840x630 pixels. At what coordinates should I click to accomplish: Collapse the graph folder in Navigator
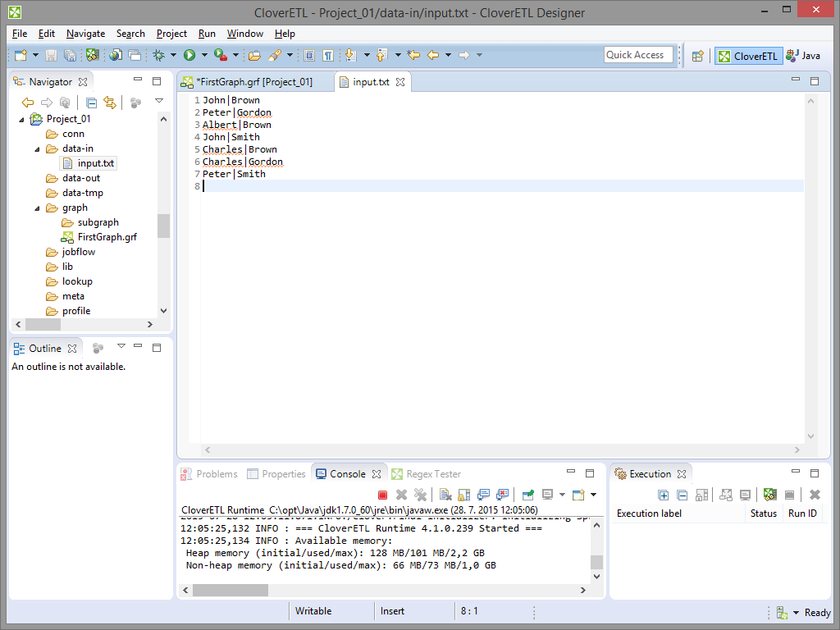click(38, 208)
